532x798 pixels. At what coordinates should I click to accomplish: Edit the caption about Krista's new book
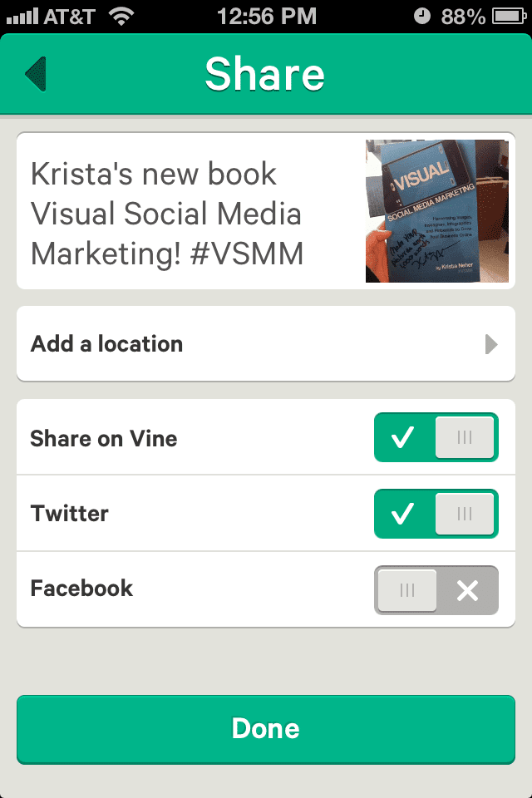(x=166, y=214)
